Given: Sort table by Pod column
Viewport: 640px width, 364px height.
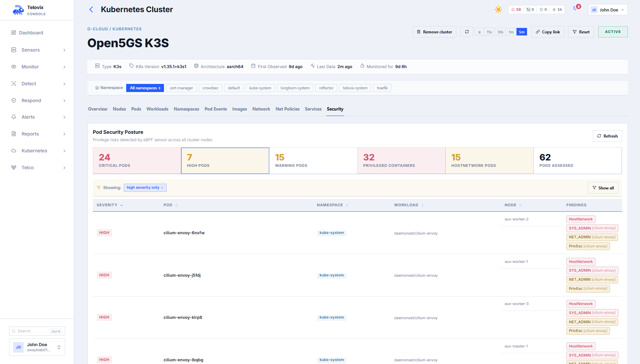Looking at the screenshot, I should point(170,205).
